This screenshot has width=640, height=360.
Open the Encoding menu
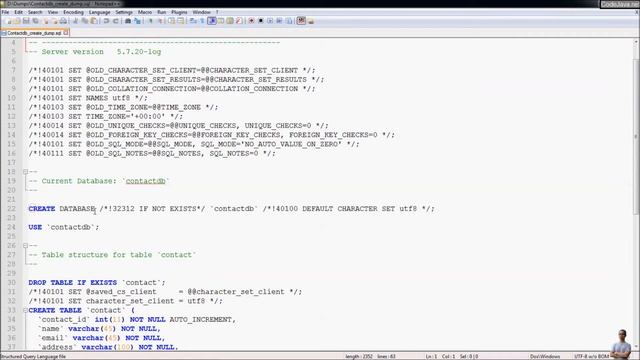[x=73, y=12]
